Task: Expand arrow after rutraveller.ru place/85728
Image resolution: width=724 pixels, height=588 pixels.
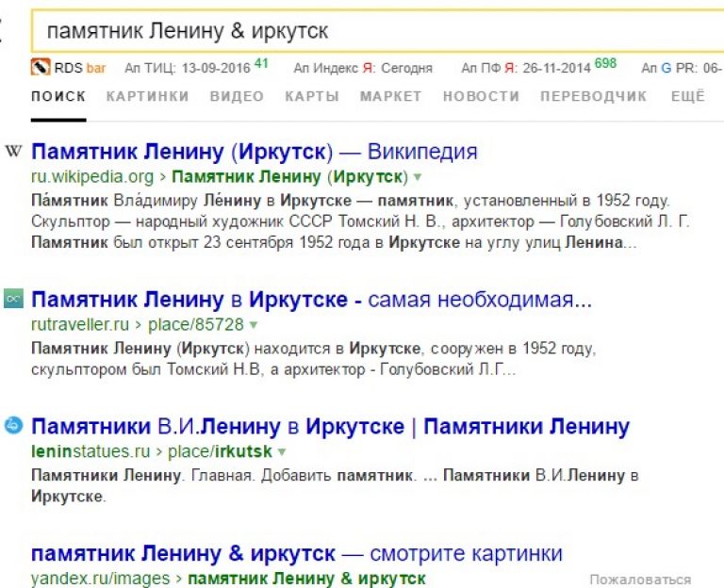Action: tap(253, 325)
